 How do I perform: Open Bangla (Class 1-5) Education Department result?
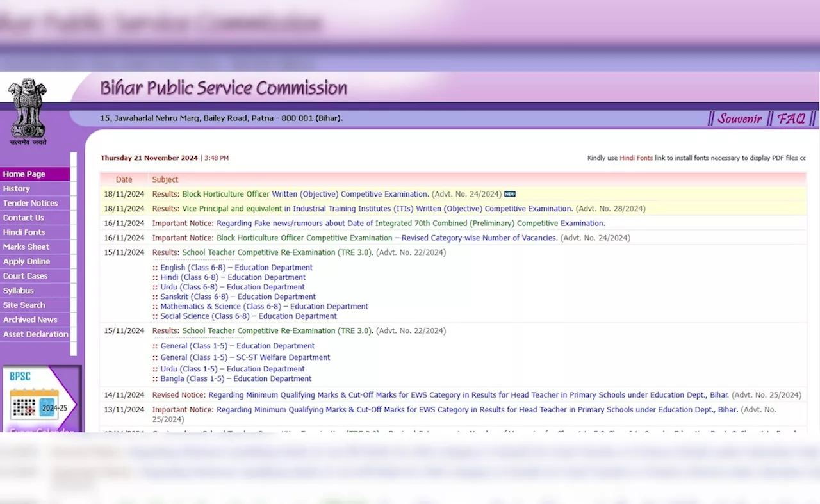pos(236,379)
